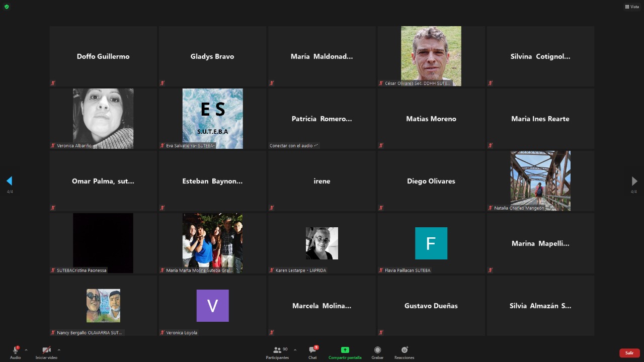The width and height of the screenshot is (644, 362).
Task: Expand the audio options caret
Action: [x=26, y=350]
